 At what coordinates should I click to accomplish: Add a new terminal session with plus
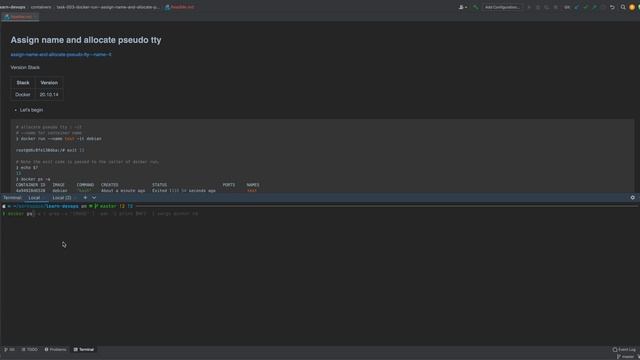[85, 198]
